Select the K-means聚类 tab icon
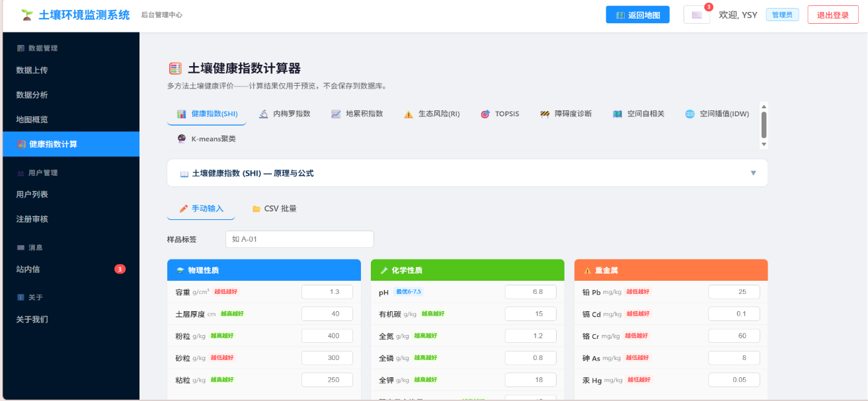This screenshot has height=401, width=868. coord(182,139)
